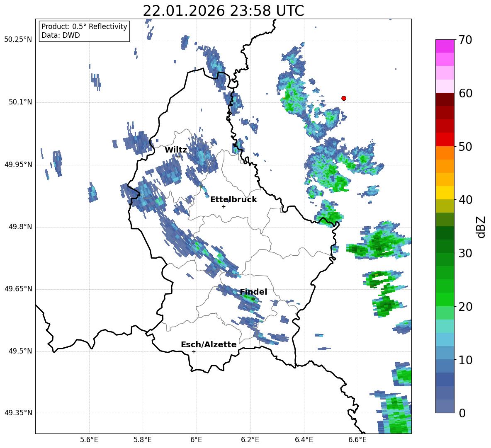Image resolution: width=491 pixels, height=448 pixels.
Task: Pick the yellow 40 dBZ colorbar swatch
Action: [445, 193]
